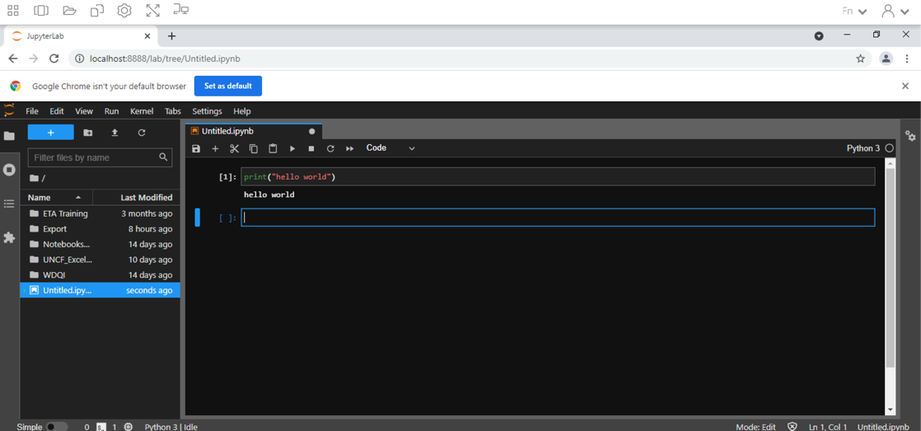Upload files using the upload arrow icon
The width and height of the screenshot is (921, 431).
[x=115, y=132]
